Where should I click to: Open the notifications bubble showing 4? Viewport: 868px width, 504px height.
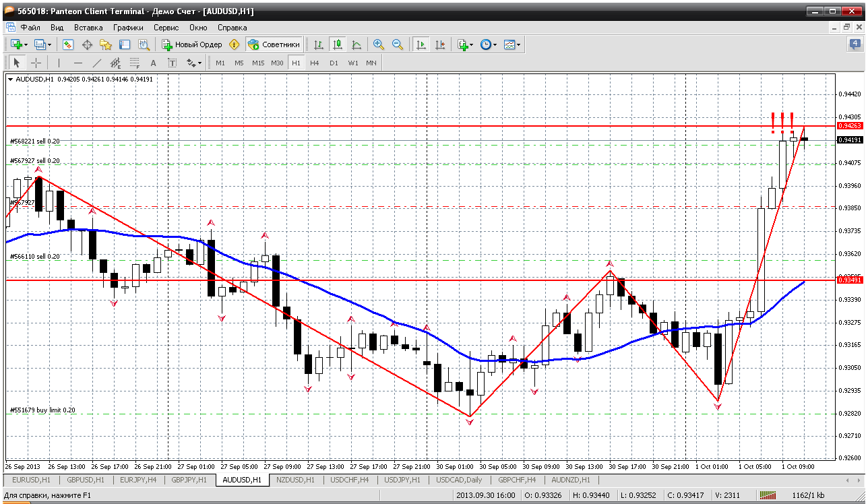point(855,44)
